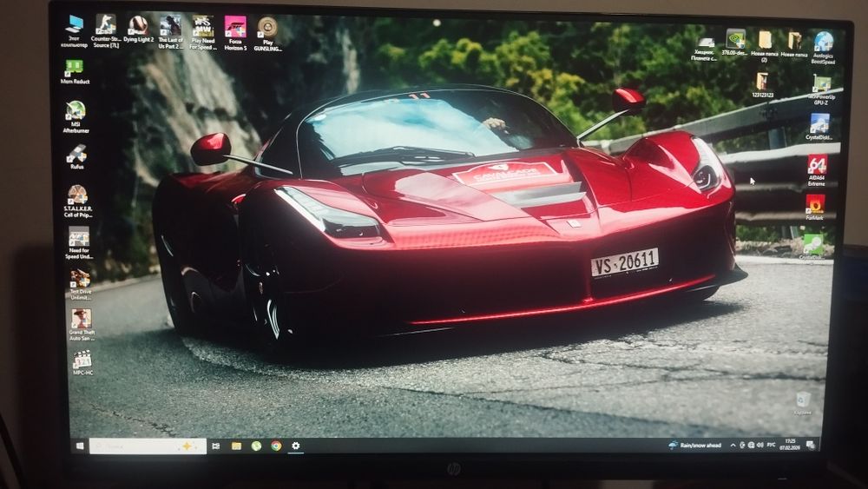Open the Windows Start menu
868x489 pixels.
(x=80, y=446)
